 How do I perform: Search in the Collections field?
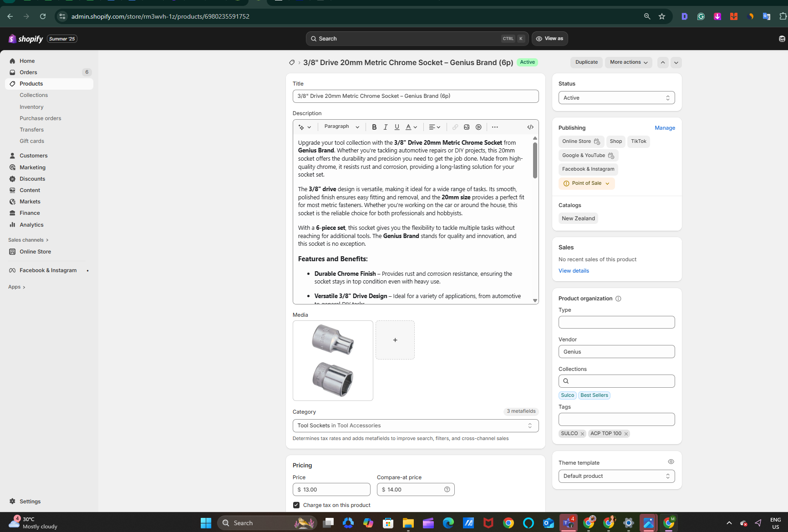coord(616,381)
